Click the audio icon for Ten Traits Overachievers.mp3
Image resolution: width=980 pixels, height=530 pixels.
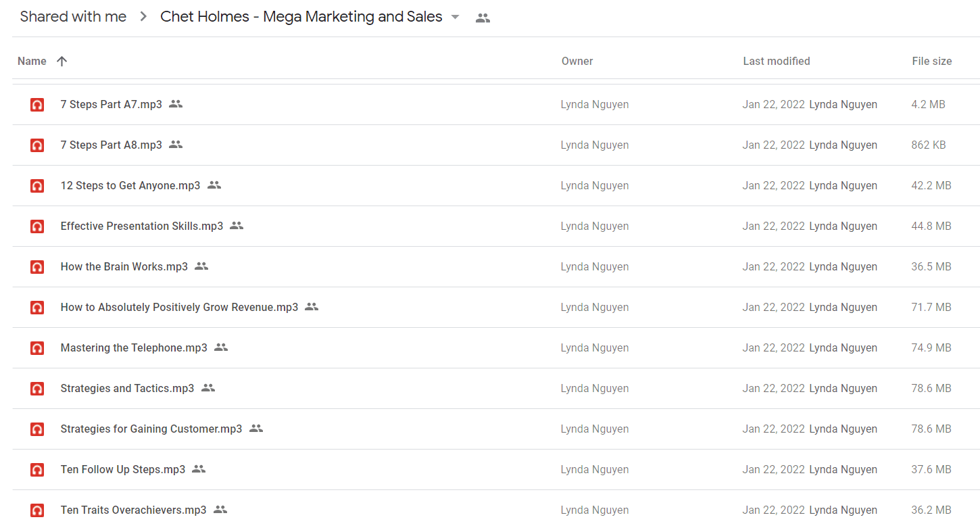37,510
